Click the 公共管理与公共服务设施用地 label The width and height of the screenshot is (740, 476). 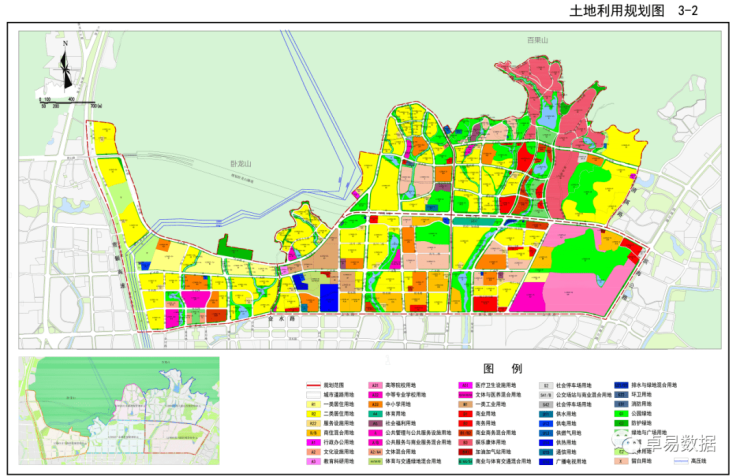[x=419, y=433]
